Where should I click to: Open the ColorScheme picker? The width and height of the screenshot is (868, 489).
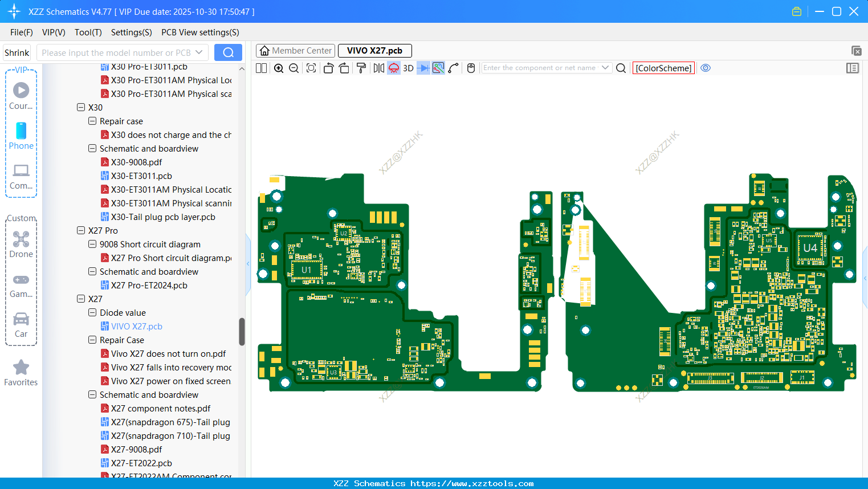(x=663, y=68)
